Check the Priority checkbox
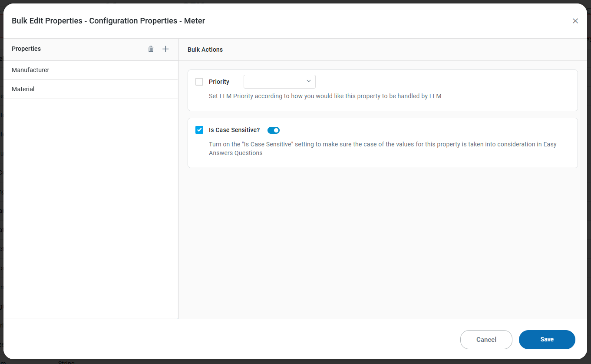 pos(199,82)
